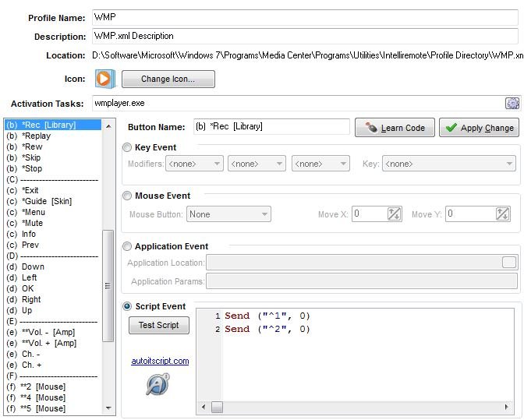The height and width of the screenshot is (420, 524).
Task: Open the Mouse Button dropdown
Action: pos(228,214)
